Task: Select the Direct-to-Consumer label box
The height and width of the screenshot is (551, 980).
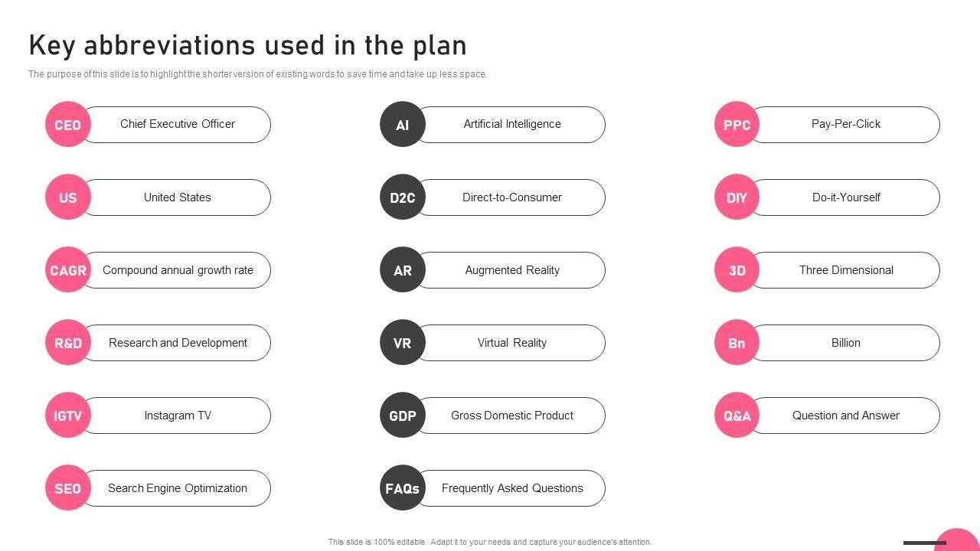Action: [x=512, y=197]
